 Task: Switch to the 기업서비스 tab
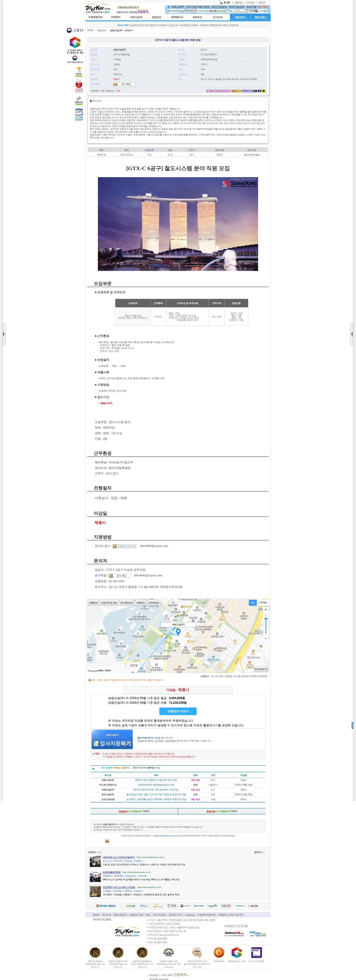click(240, 17)
